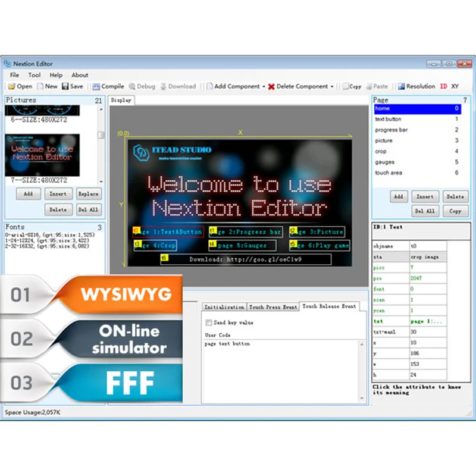Select 'page 4:Crop' component on canvas
The height and width of the screenshot is (476, 476).
pos(155,245)
